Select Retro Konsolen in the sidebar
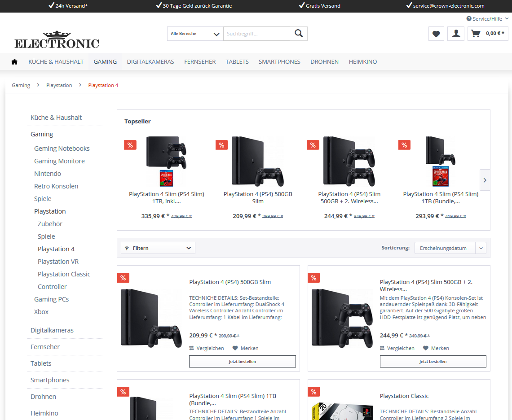 coord(56,186)
